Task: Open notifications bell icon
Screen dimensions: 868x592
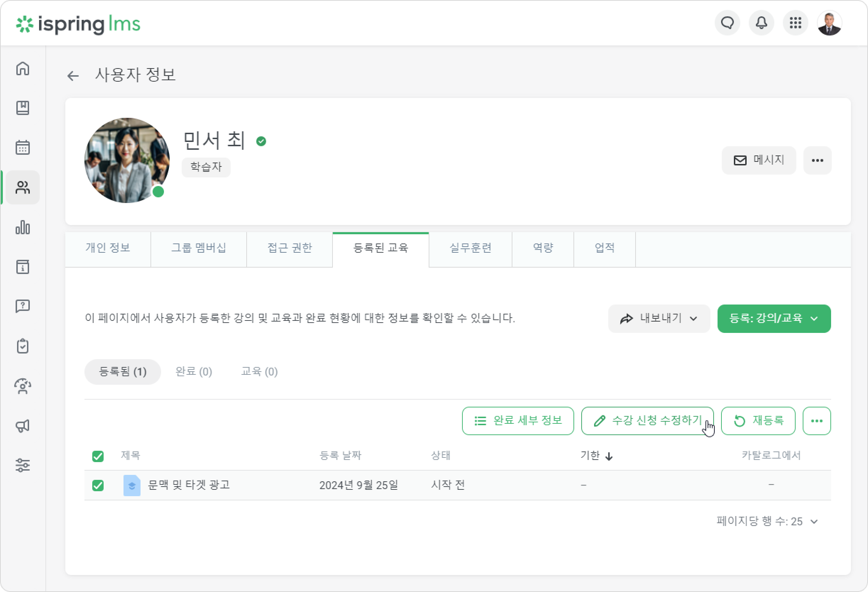Action: click(761, 23)
